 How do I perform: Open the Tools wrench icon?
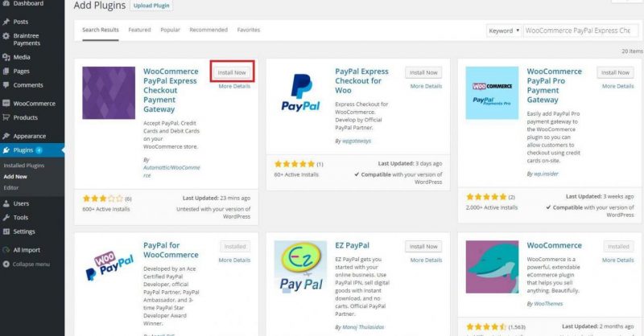[6, 218]
